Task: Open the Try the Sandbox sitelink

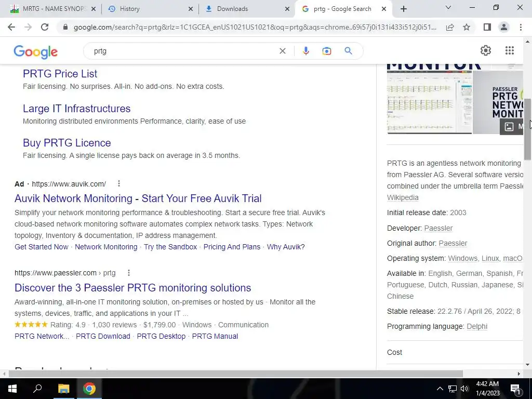Action: pos(170,247)
